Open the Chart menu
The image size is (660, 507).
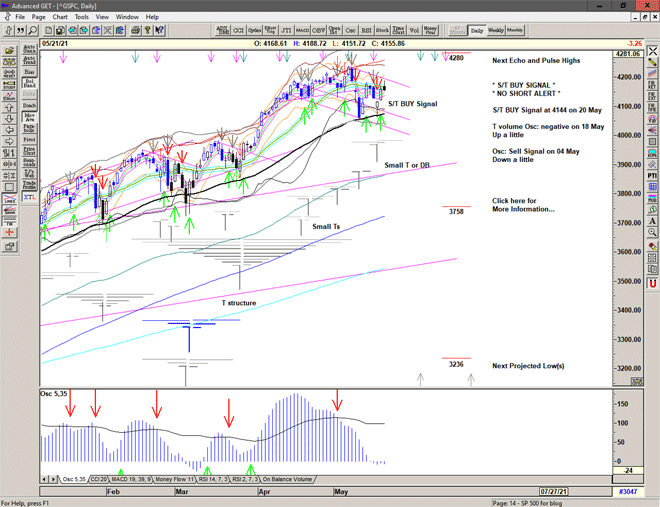[60, 17]
